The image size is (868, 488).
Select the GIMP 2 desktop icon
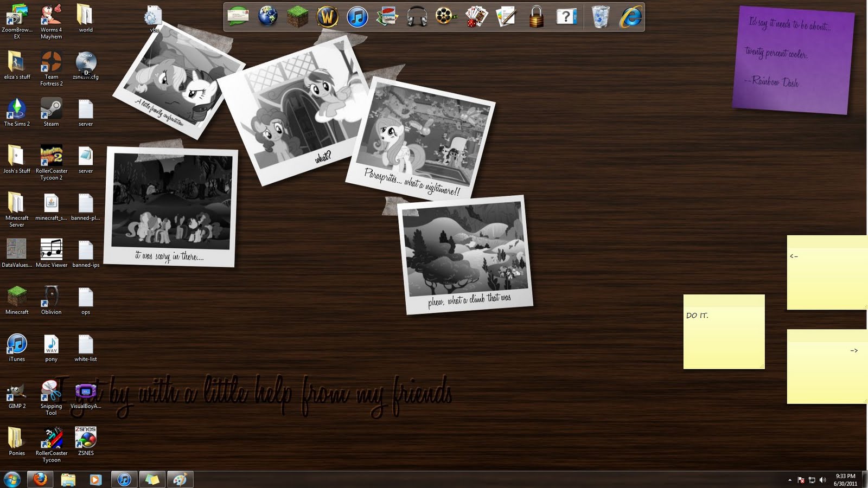point(17,394)
